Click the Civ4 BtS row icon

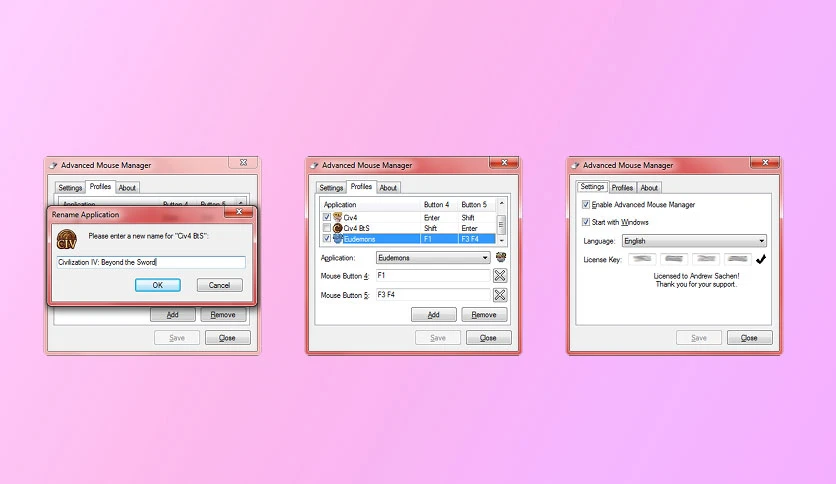pos(337,228)
